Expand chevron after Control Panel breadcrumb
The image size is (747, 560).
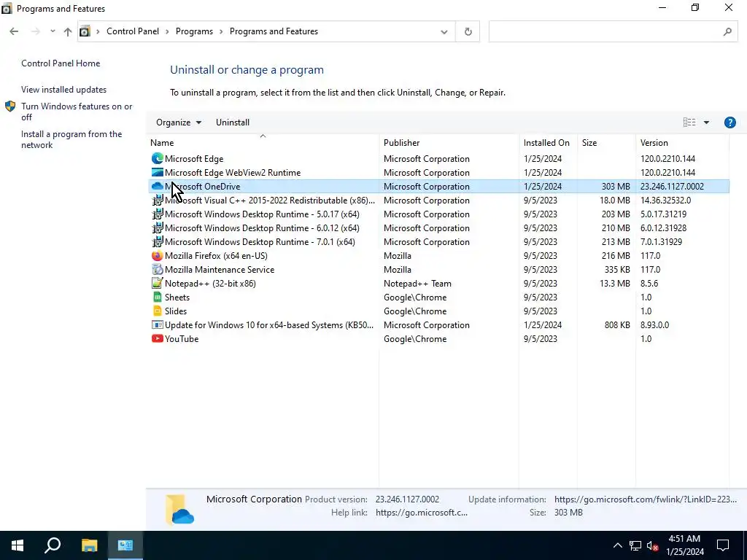pos(167,31)
